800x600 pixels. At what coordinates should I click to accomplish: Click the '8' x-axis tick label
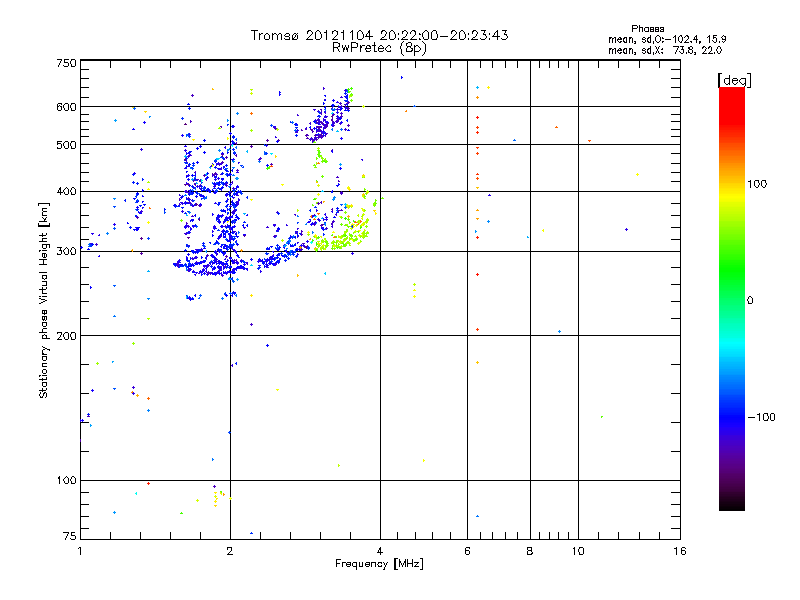click(x=530, y=551)
